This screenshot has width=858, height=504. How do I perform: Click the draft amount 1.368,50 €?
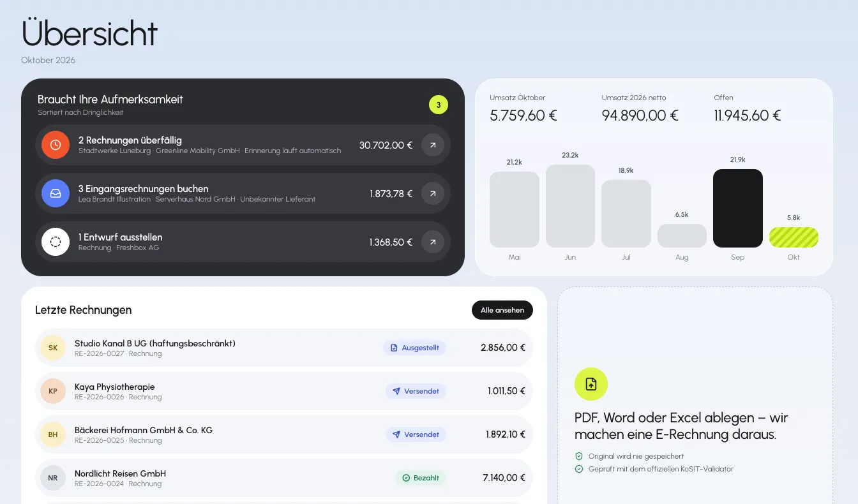coord(391,242)
